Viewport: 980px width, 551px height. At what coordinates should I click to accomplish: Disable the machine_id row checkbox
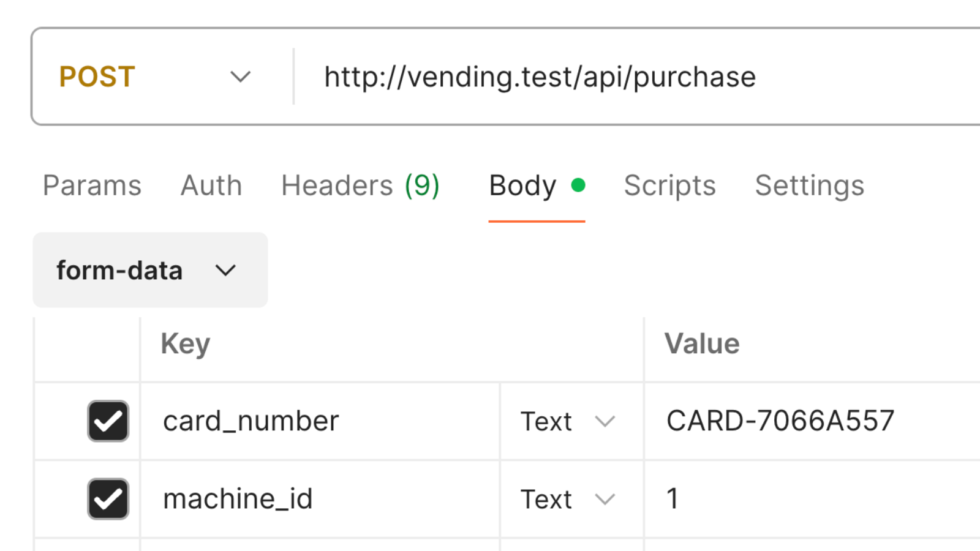(x=108, y=499)
